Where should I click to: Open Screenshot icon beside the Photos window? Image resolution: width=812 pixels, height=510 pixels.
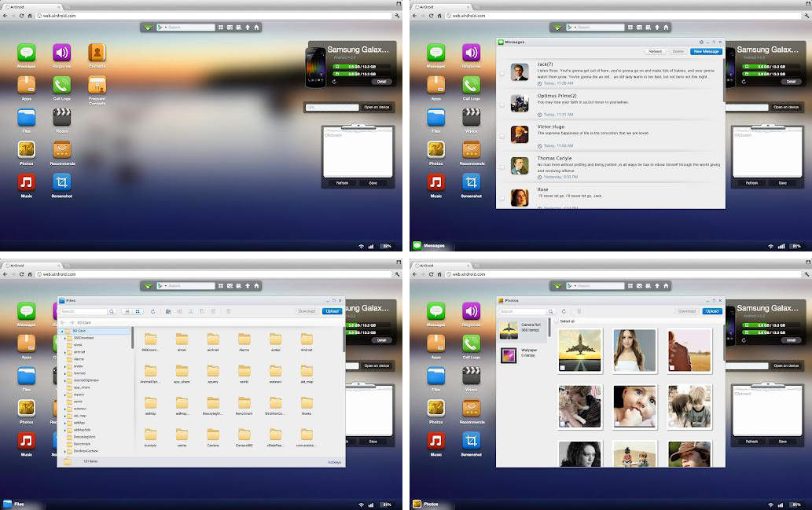[472, 441]
